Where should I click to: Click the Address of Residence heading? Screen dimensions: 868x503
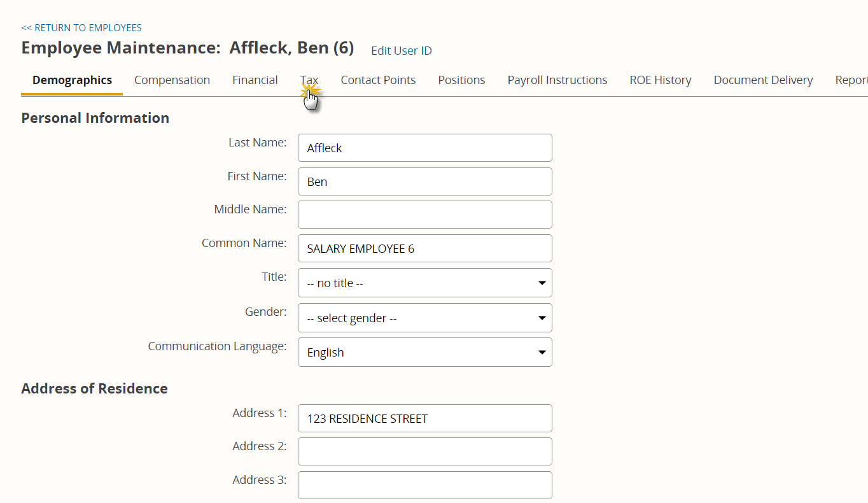point(94,388)
